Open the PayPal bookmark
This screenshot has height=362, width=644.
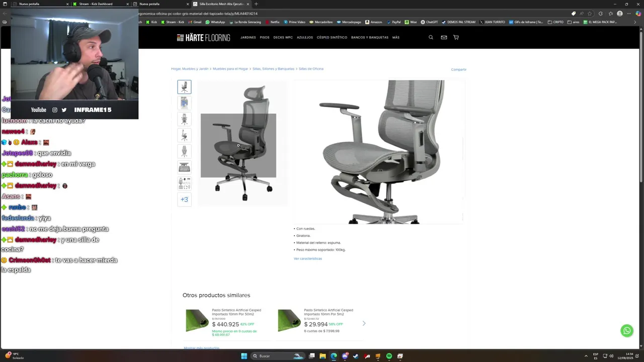tap(393, 22)
